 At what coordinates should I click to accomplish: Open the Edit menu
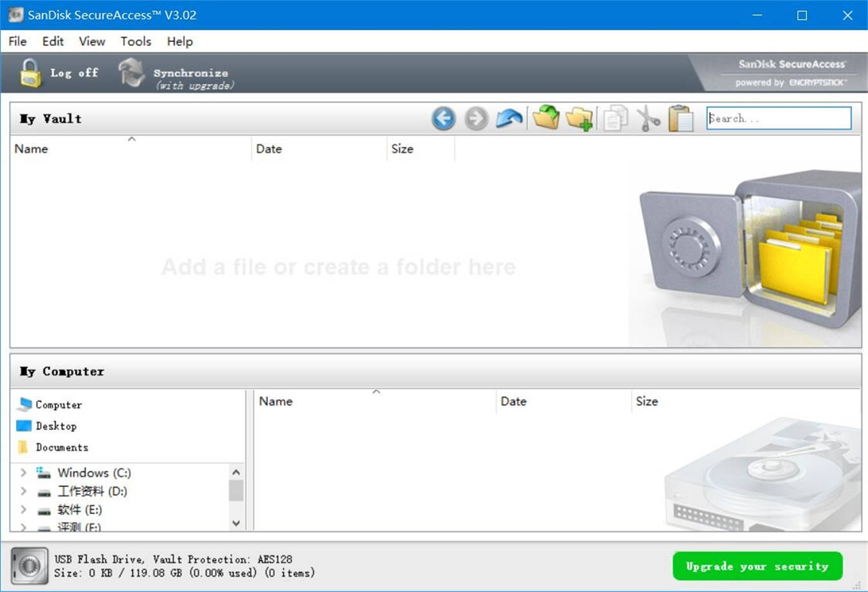pyautogui.click(x=53, y=41)
